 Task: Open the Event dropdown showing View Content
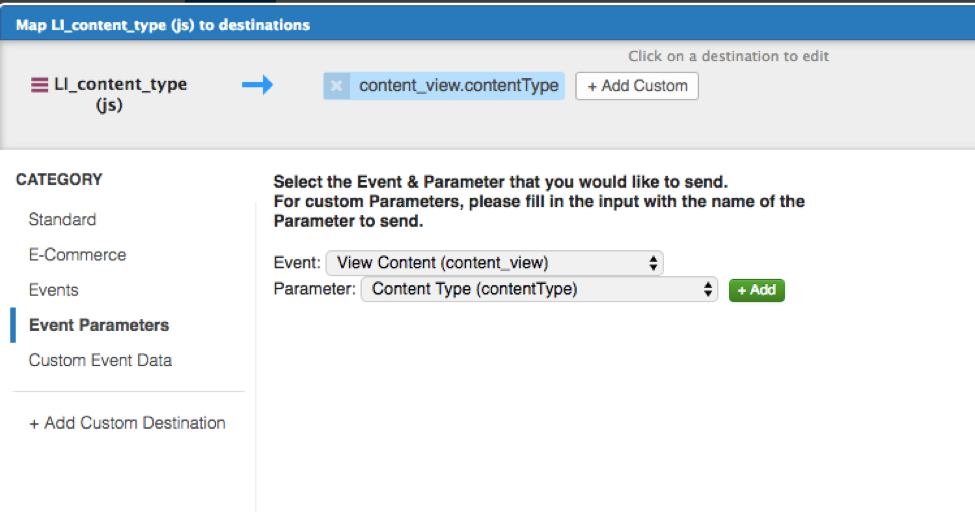tap(495, 263)
